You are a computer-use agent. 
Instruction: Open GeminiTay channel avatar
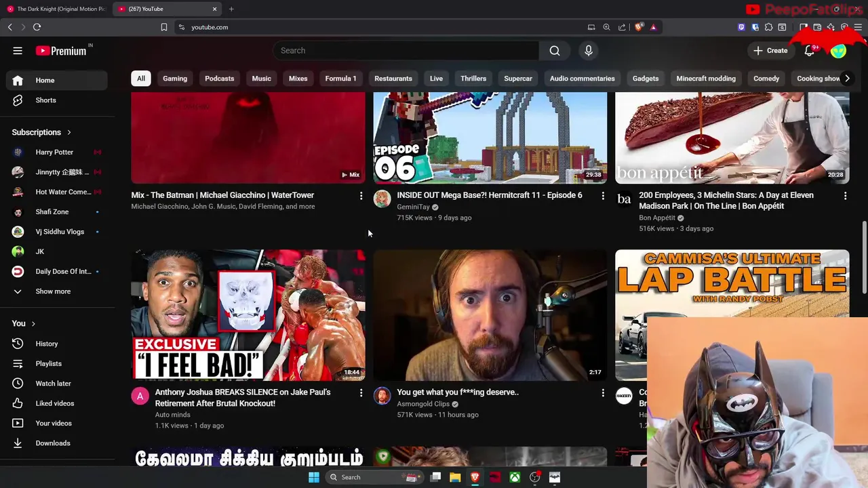pyautogui.click(x=382, y=199)
